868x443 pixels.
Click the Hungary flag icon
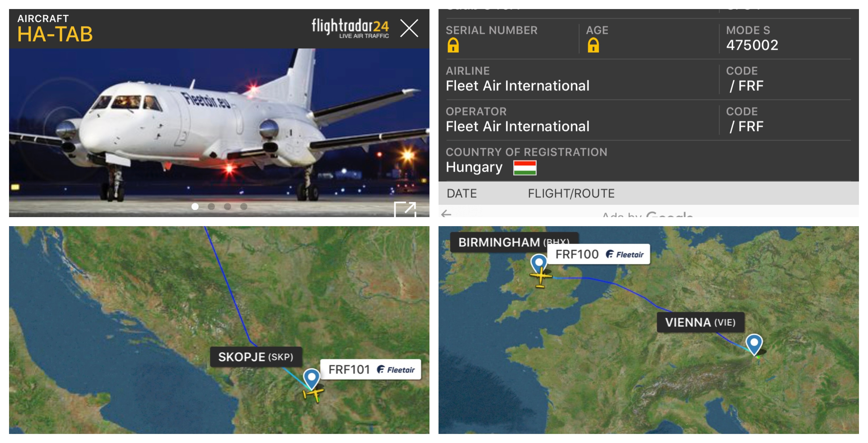pyautogui.click(x=525, y=168)
